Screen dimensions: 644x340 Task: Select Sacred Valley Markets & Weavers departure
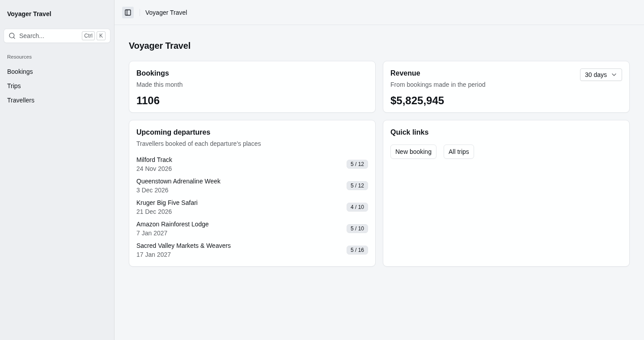coord(183,246)
